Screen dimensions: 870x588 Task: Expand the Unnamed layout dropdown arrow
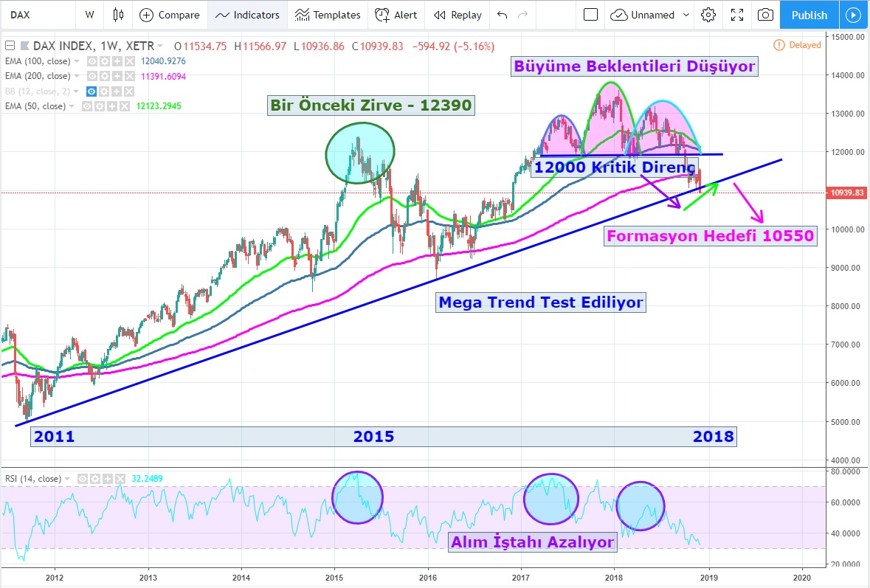tap(687, 15)
